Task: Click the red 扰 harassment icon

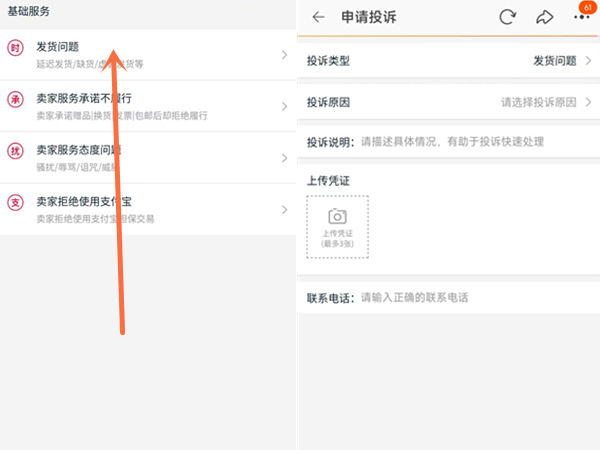Action: (x=15, y=151)
